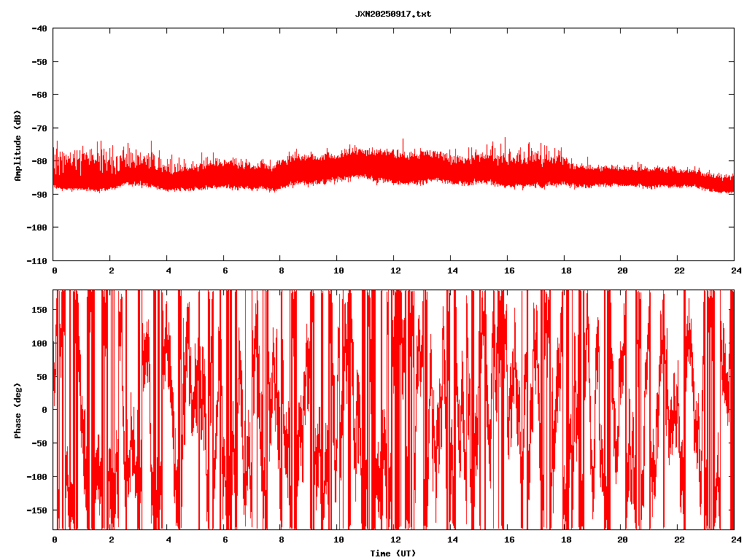Click the -80 tick on amplitude axis

pyautogui.click(x=39, y=161)
